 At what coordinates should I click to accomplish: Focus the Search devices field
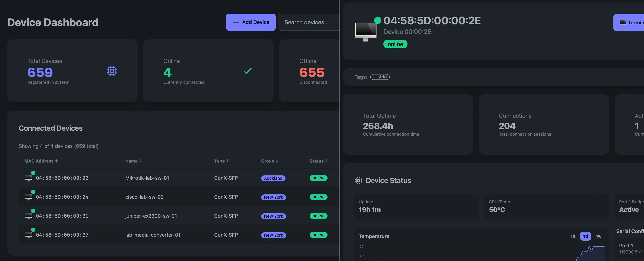pos(309,22)
